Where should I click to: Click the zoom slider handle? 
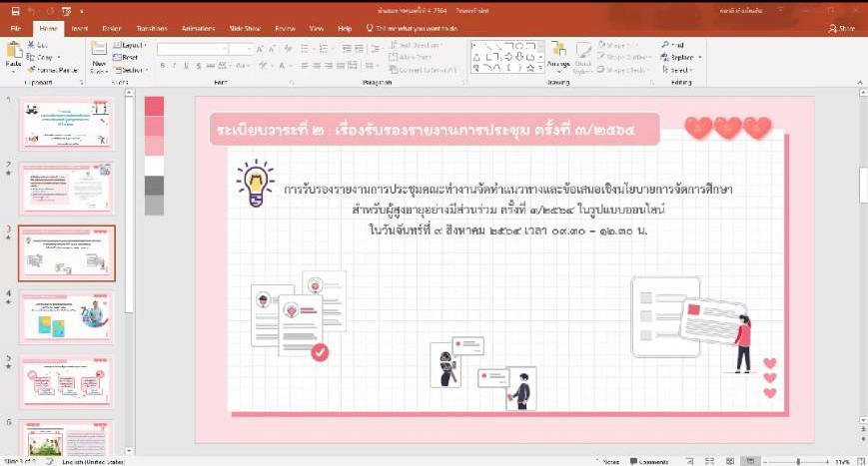tap(798, 462)
